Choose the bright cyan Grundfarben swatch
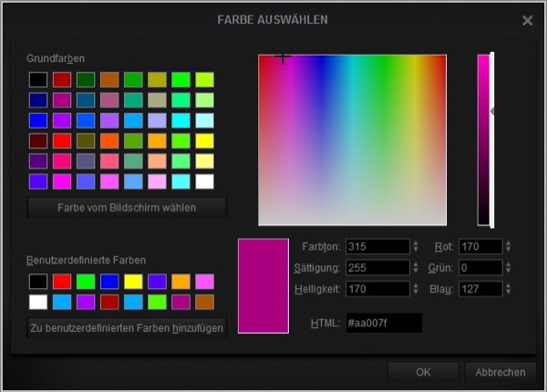 pyautogui.click(x=181, y=120)
